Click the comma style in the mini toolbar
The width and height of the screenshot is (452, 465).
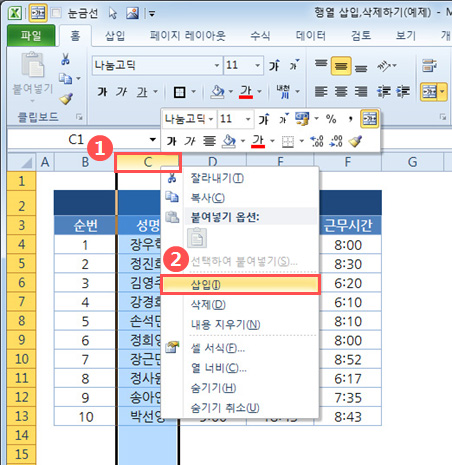350,119
